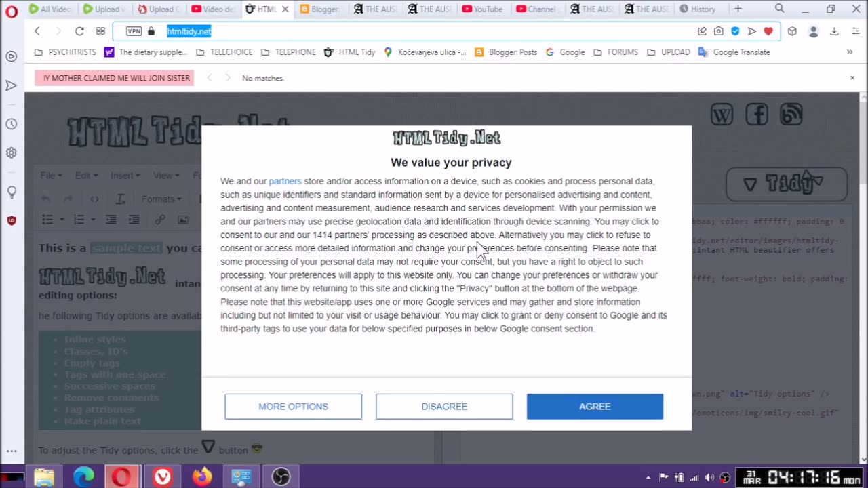The height and width of the screenshot is (488, 868).
Task: Switch to the 'Video de' YouTube tab
Action: (212, 9)
